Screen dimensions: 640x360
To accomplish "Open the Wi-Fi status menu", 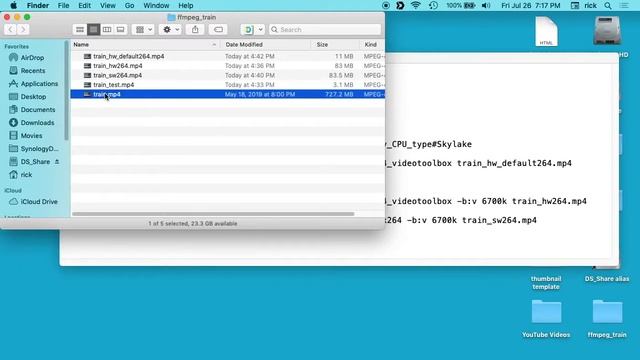I will pos(416,6).
